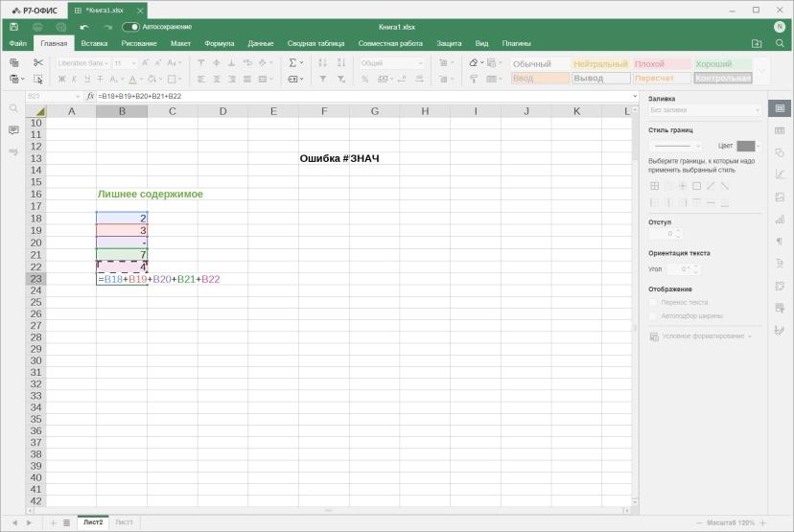This screenshot has width=794, height=532.
Task: Apply percent number style
Action: (365, 79)
